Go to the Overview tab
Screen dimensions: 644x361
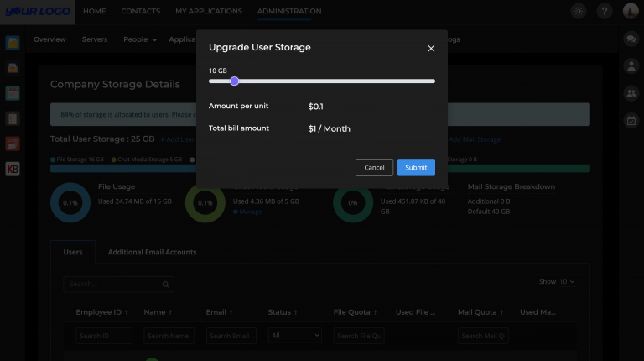49,39
